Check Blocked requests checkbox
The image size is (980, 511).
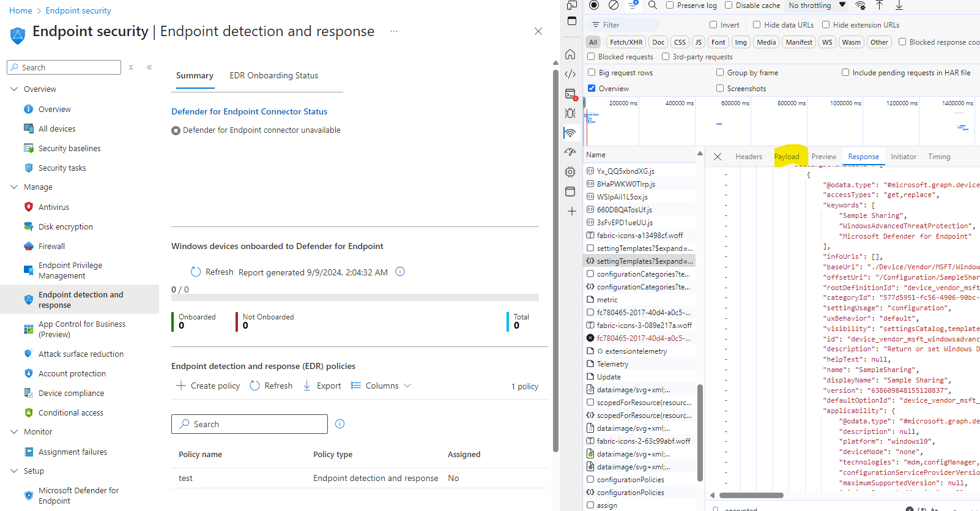pyautogui.click(x=592, y=56)
